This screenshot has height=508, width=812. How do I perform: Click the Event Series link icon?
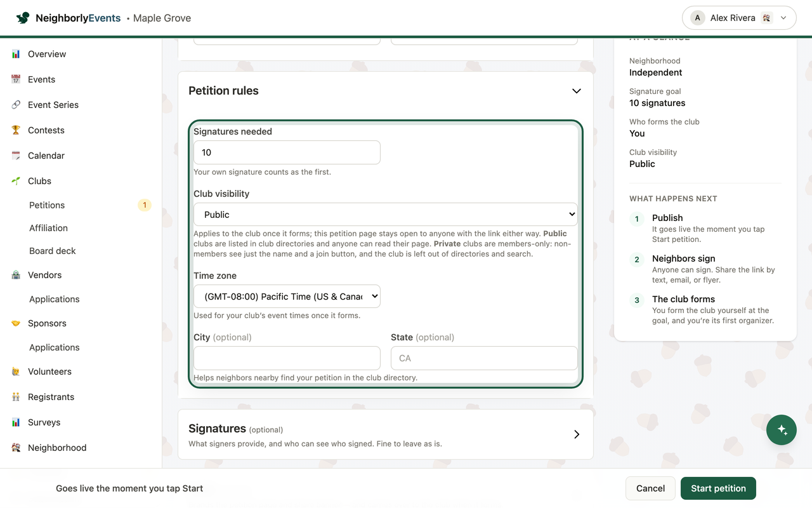(16, 105)
